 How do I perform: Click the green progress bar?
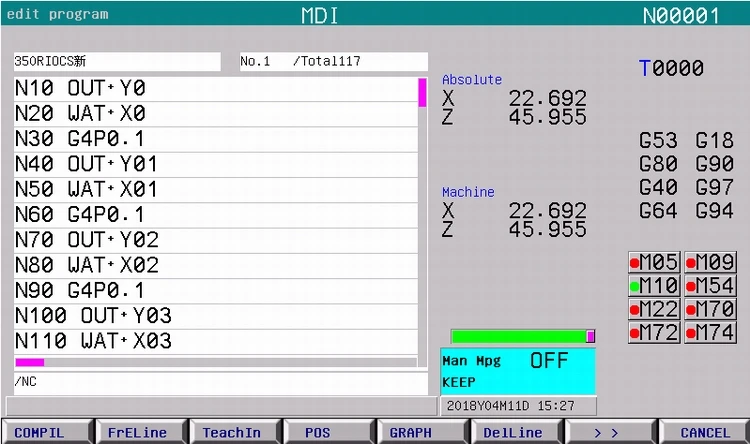(x=520, y=336)
